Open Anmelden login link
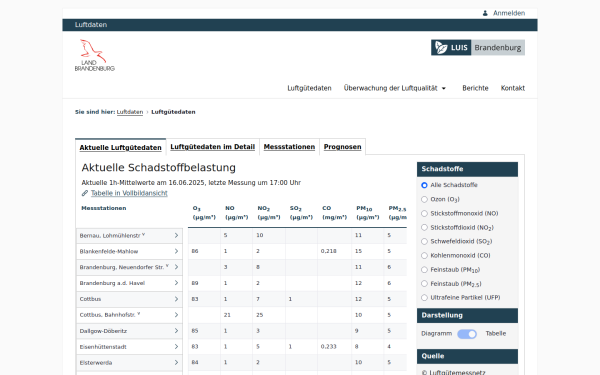 coord(509,13)
